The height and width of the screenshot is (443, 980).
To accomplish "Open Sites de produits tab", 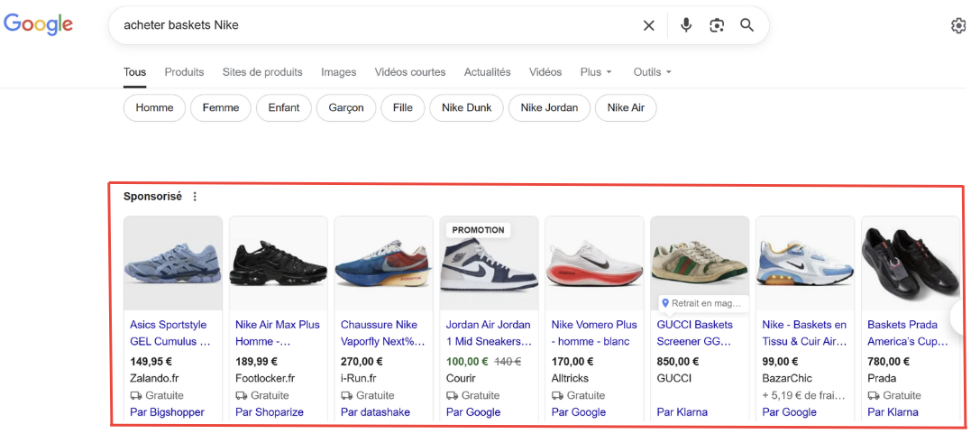I will [x=262, y=72].
